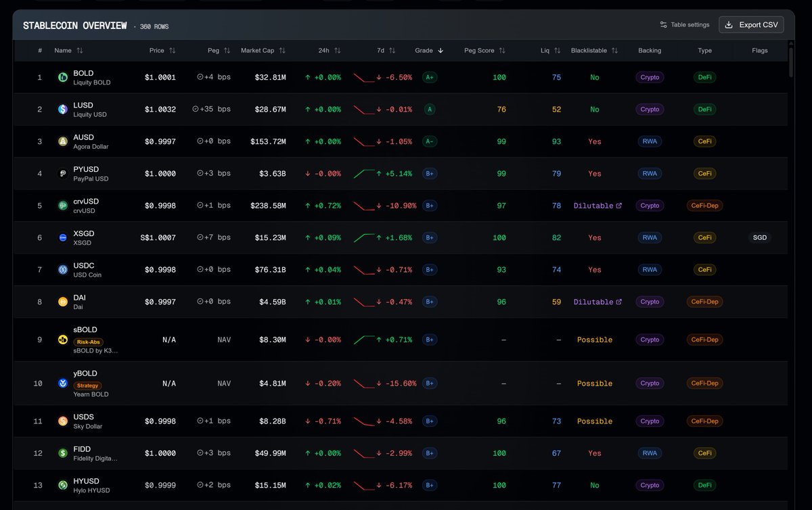
Task: Click the Peg Score 76 for LUSD
Action: pyautogui.click(x=501, y=110)
